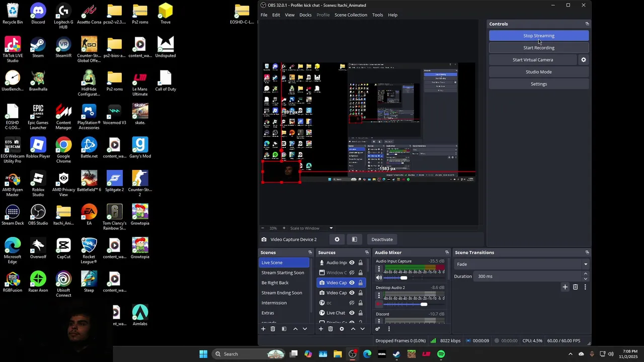644x362 pixels.
Task: Open transition properties three-dot menu
Action: (x=585, y=287)
